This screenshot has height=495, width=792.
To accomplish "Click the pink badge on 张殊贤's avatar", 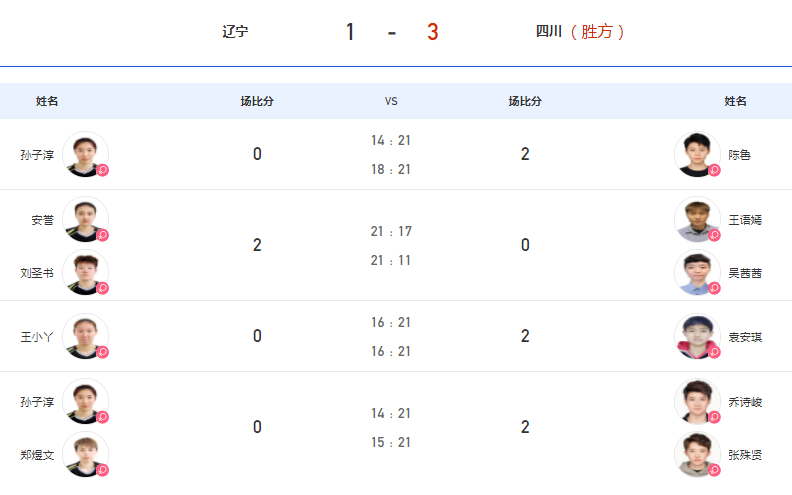I will (x=714, y=470).
